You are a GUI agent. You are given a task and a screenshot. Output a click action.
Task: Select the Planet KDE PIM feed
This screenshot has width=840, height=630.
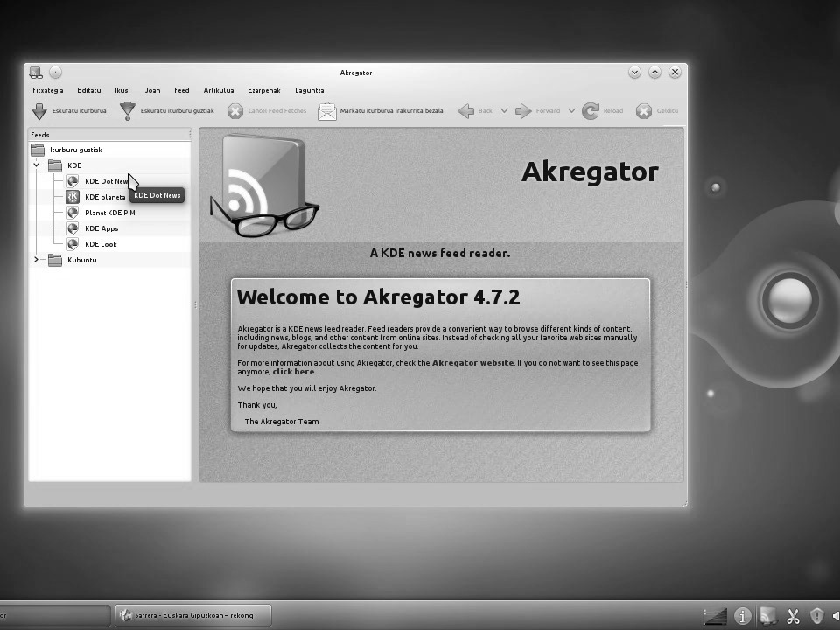click(x=110, y=213)
